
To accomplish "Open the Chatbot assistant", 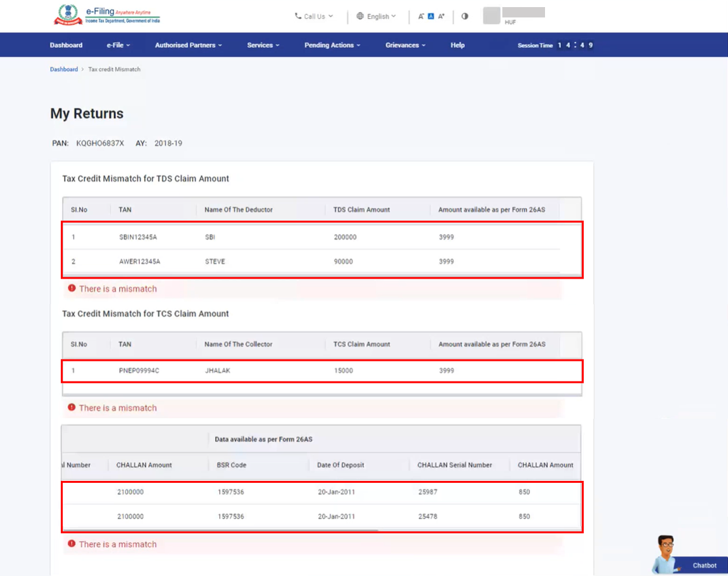I will click(703, 566).
